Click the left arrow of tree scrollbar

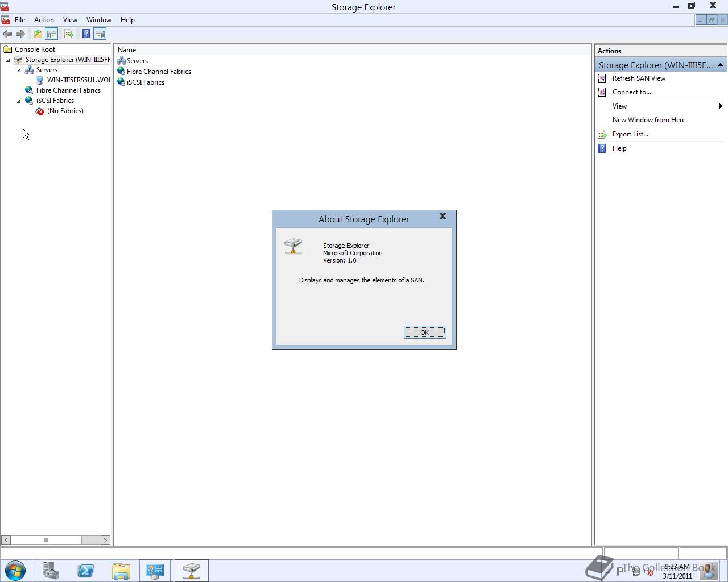6,540
